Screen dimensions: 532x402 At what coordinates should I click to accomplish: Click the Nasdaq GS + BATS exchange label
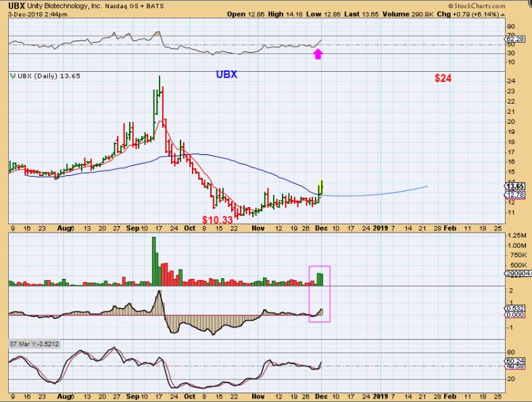pyautogui.click(x=135, y=7)
